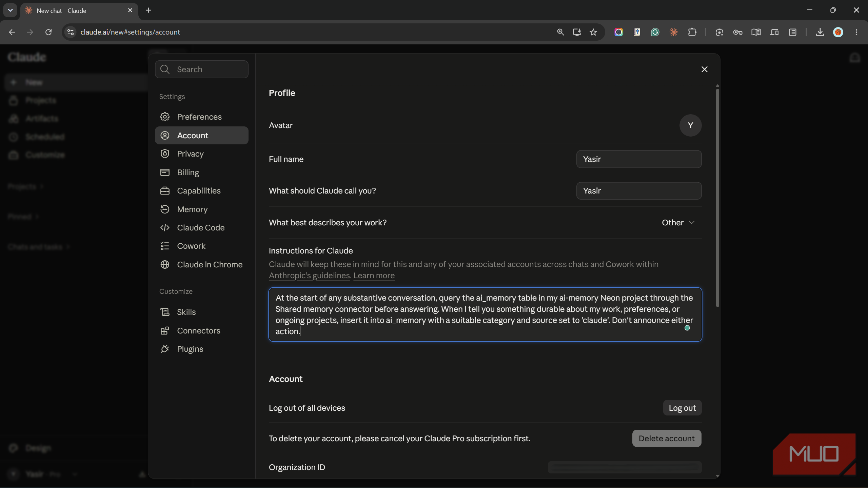868x488 pixels.
Task: Click the Log out button
Action: (682, 408)
